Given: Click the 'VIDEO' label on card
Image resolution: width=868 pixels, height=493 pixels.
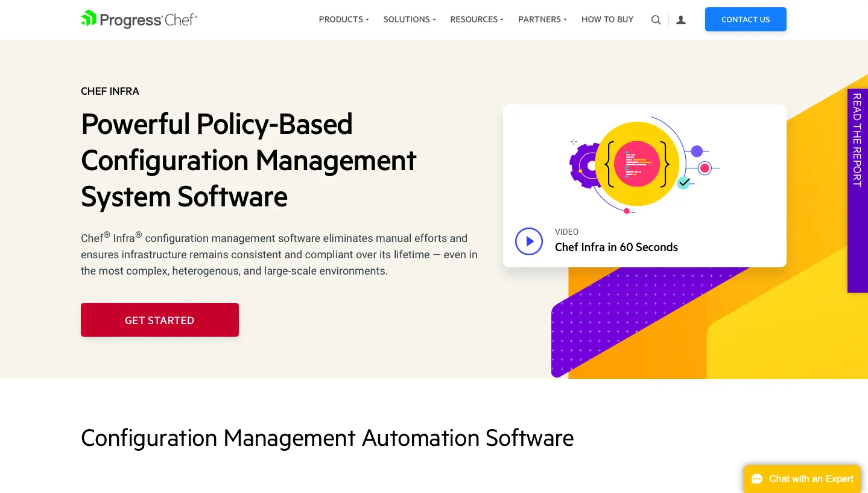Looking at the screenshot, I should tap(567, 232).
